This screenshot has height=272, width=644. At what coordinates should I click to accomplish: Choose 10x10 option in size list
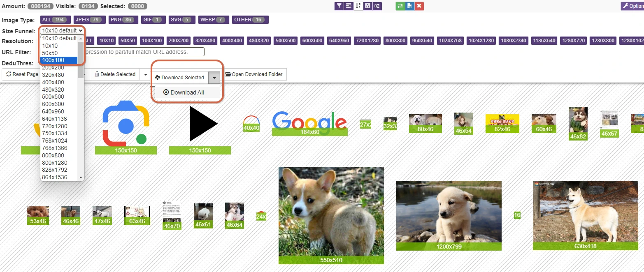point(59,46)
